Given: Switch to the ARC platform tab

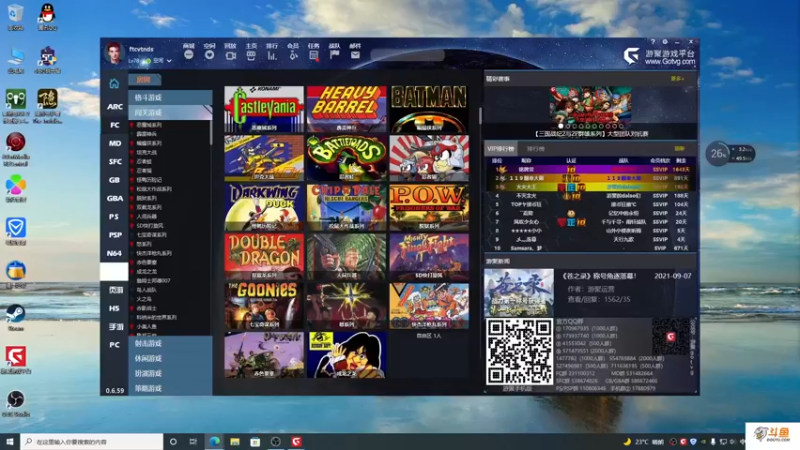Looking at the screenshot, I should tap(114, 107).
